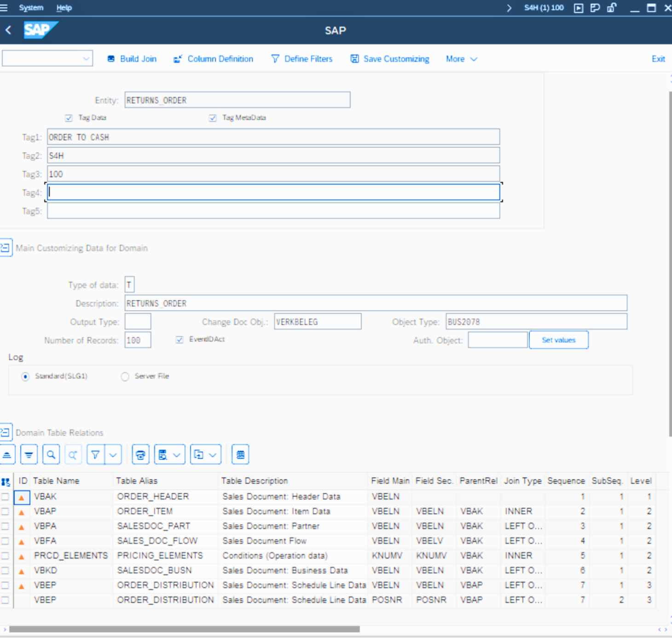The height and width of the screenshot is (638, 672).
Task: Open the transaction command field dropdown
Action: 86,58
